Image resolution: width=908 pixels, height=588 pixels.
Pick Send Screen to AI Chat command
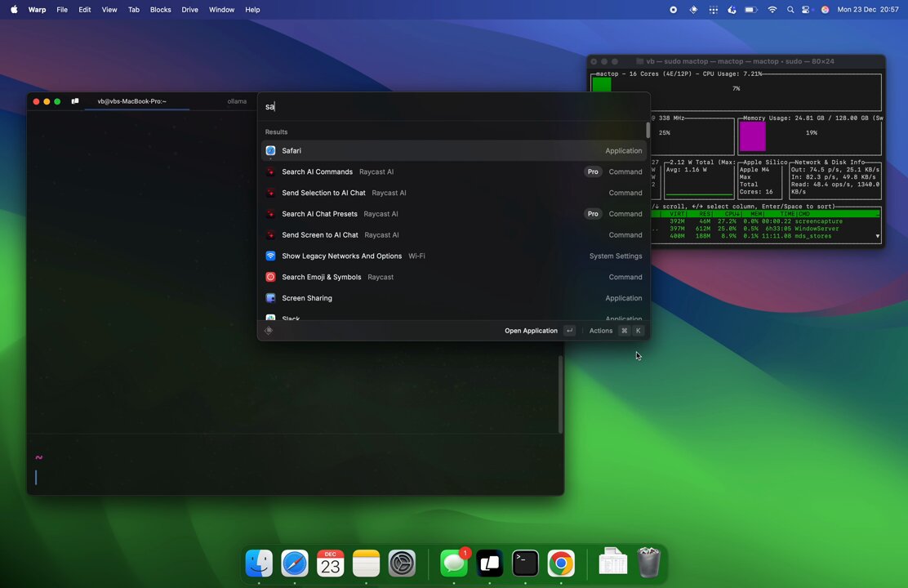pyautogui.click(x=453, y=234)
